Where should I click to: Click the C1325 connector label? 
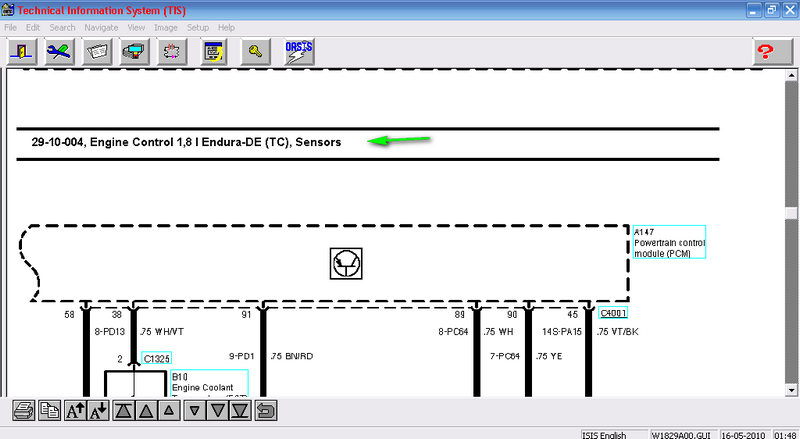click(157, 357)
